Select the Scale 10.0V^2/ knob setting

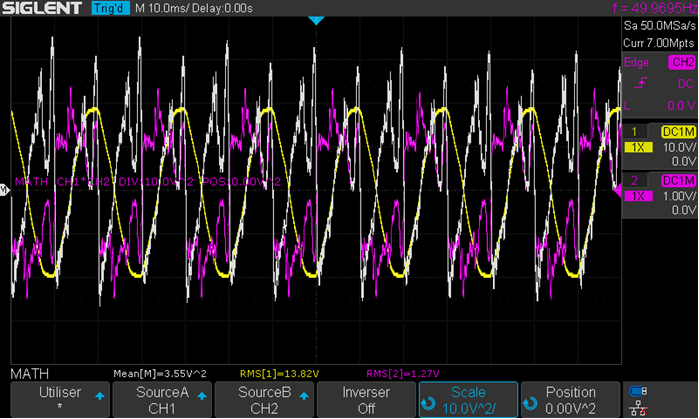click(x=468, y=399)
